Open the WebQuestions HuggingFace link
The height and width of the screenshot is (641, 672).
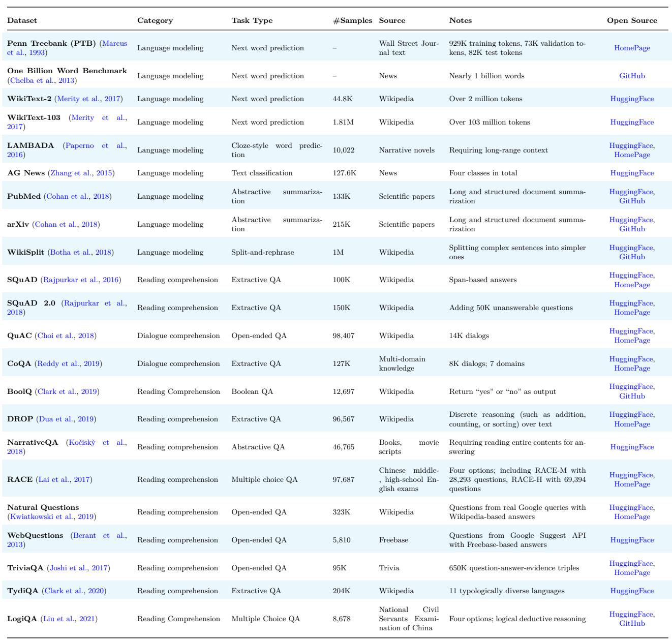pos(632,540)
